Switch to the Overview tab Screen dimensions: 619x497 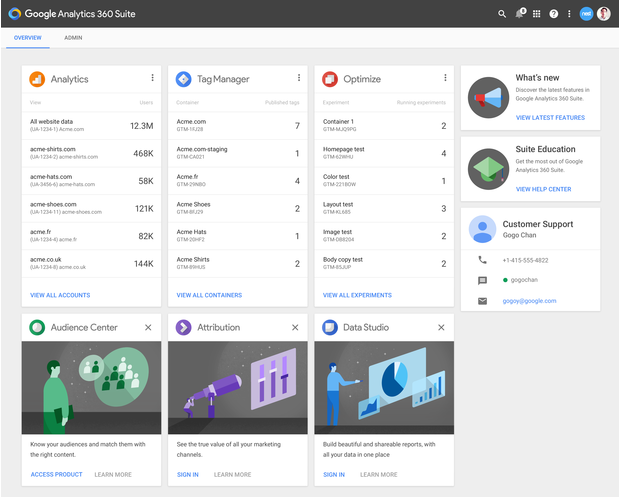click(28, 38)
